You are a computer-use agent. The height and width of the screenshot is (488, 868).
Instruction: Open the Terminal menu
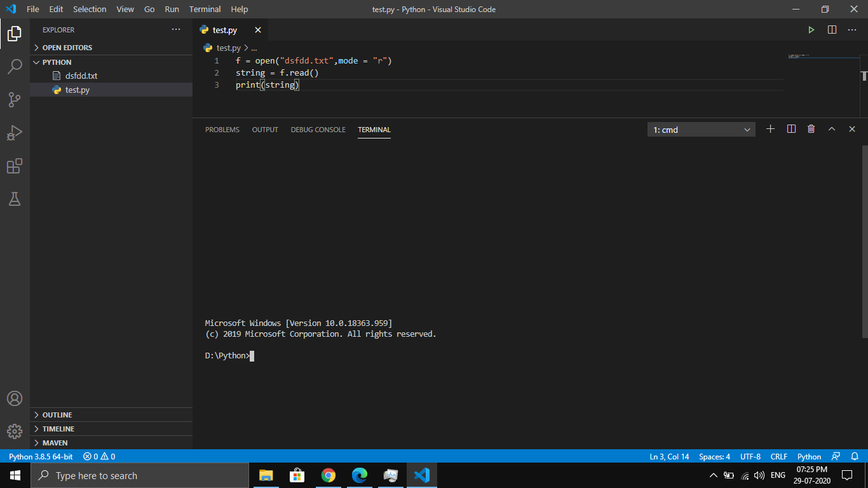pyautogui.click(x=205, y=10)
